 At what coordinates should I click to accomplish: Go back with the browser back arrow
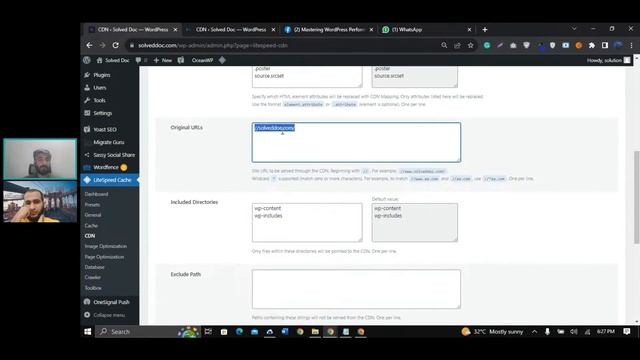[89, 45]
